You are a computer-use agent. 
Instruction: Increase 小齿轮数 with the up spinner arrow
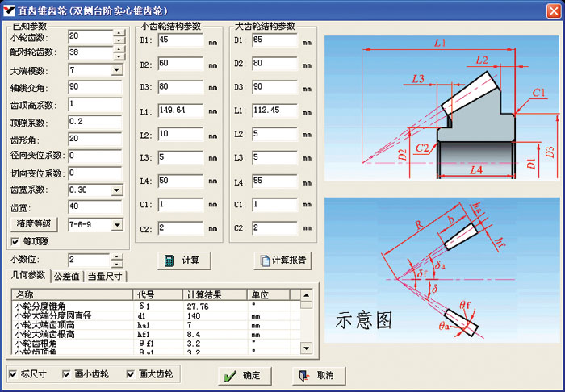pyautogui.click(x=118, y=33)
